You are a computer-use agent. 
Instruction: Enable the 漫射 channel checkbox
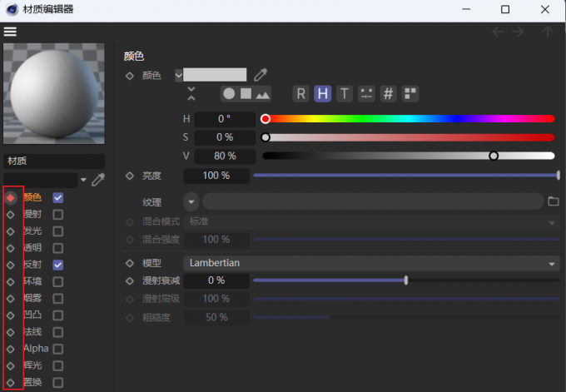click(57, 215)
